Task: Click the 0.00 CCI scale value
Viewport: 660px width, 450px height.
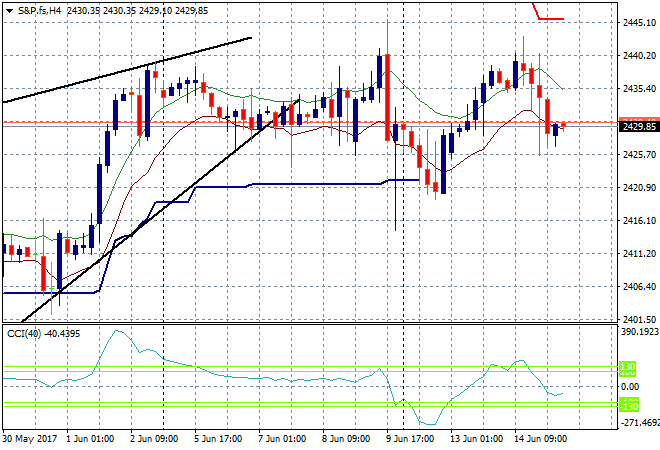Action: (x=630, y=386)
